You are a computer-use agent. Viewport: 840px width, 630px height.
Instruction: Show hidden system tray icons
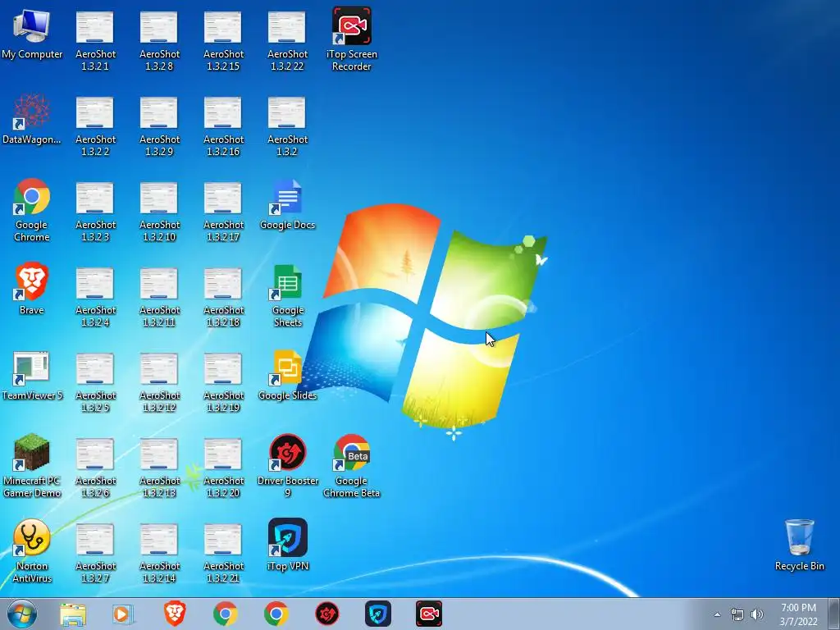coord(717,614)
